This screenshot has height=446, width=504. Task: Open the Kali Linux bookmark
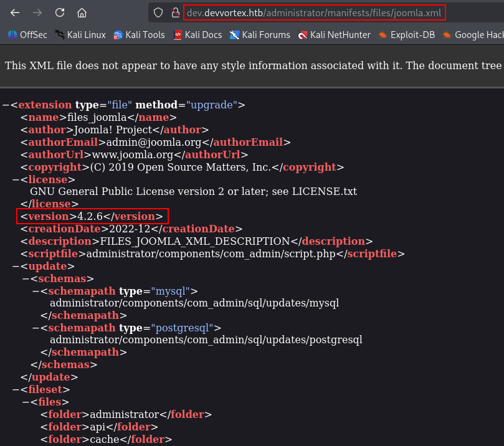pos(80,35)
